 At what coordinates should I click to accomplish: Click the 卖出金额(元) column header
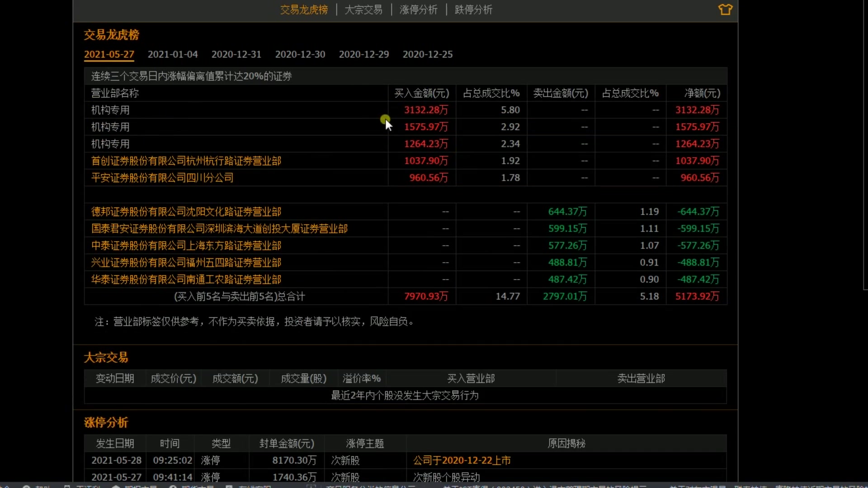point(561,93)
